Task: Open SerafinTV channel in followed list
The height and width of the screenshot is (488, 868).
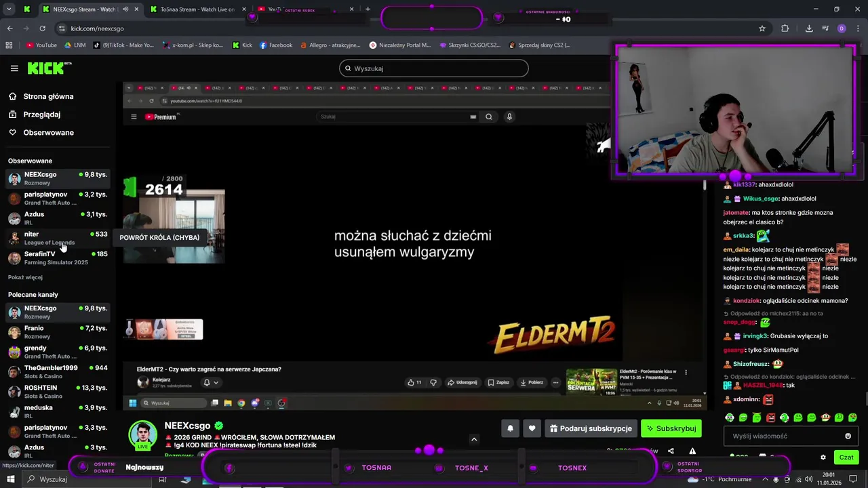Action: (x=57, y=258)
